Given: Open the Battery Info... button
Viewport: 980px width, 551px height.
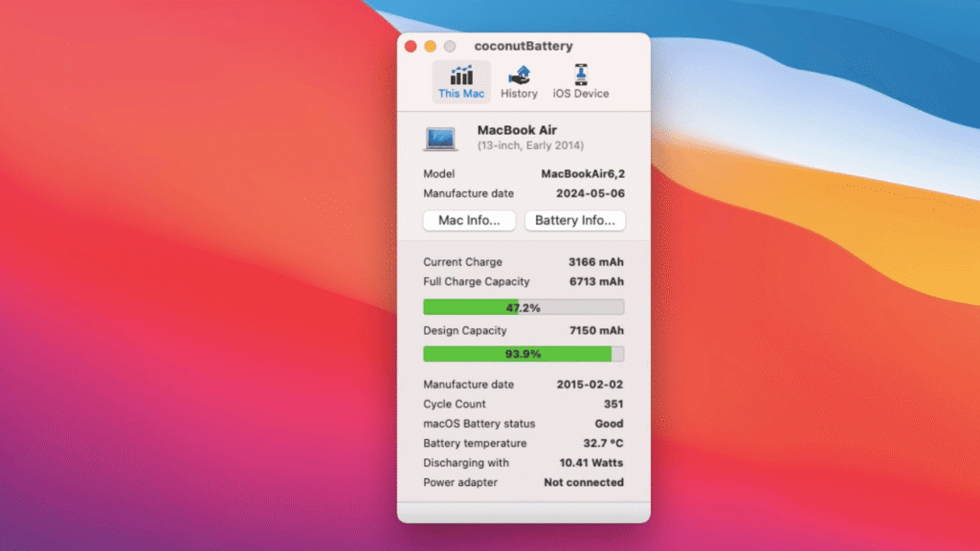Looking at the screenshot, I should [575, 221].
